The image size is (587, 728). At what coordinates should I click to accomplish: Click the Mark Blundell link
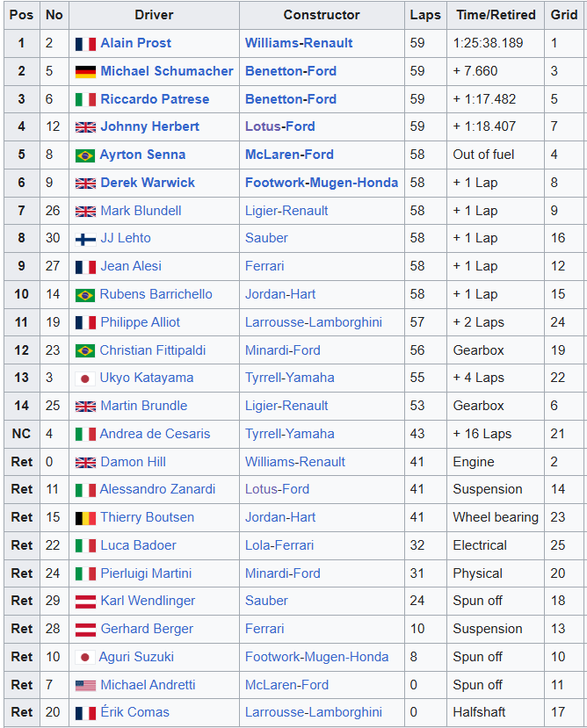click(141, 211)
